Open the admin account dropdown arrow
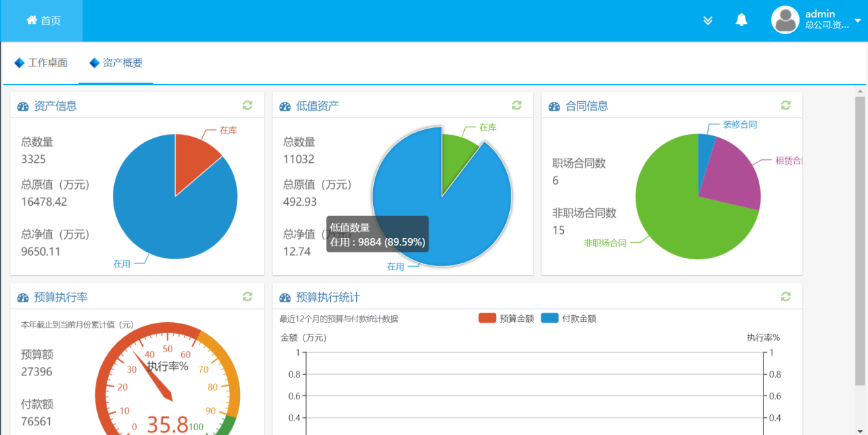868x435 pixels. pos(858,21)
